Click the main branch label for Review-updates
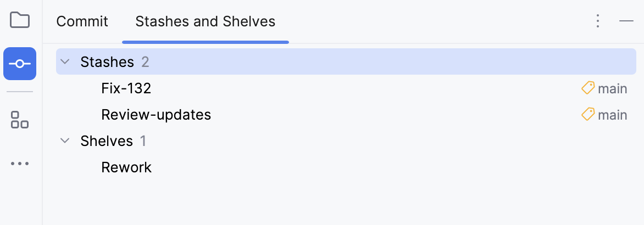This screenshot has height=225, width=644. click(612, 115)
